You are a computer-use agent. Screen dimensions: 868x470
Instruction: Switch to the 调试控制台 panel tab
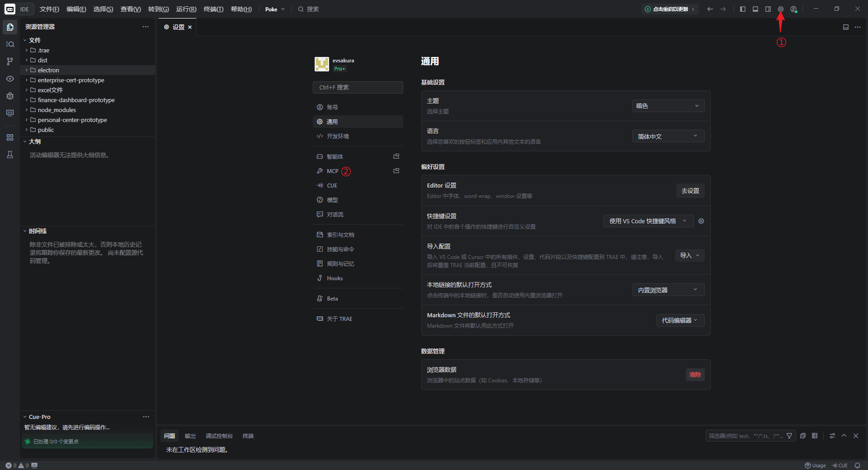pos(219,436)
